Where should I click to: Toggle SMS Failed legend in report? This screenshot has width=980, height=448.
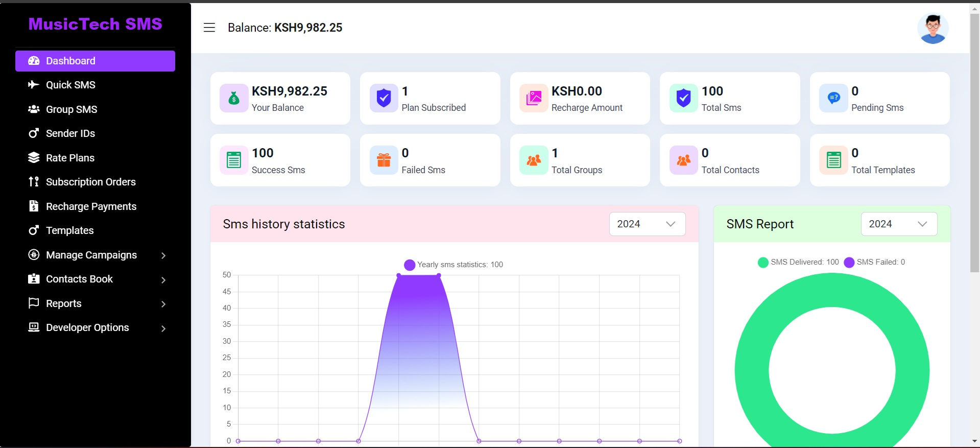pyautogui.click(x=875, y=262)
